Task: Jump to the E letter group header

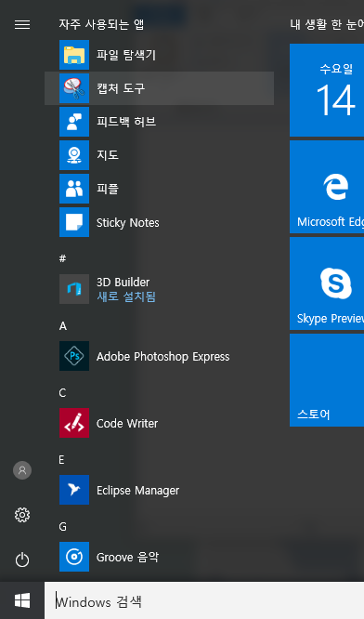Action: pos(61,460)
